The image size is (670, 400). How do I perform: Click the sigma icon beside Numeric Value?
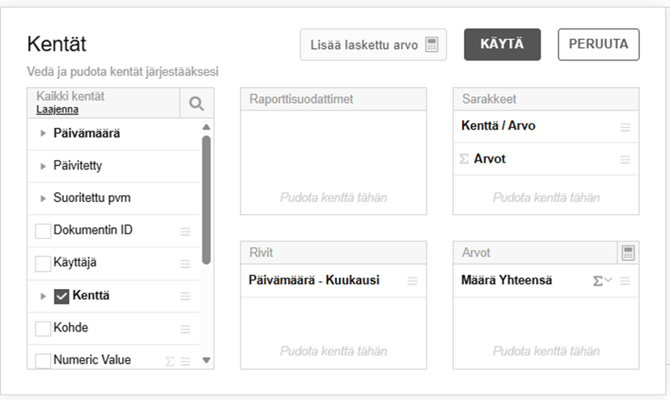pos(169,360)
